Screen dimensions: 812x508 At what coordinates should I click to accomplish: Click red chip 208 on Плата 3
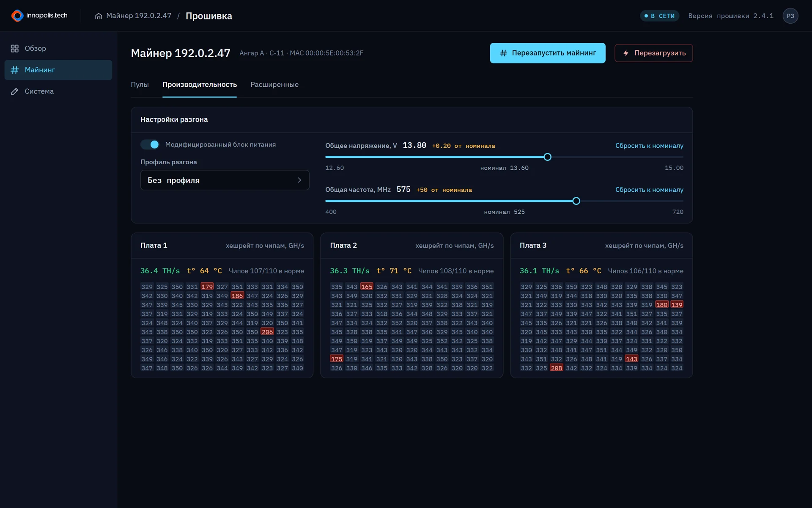[x=557, y=368]
